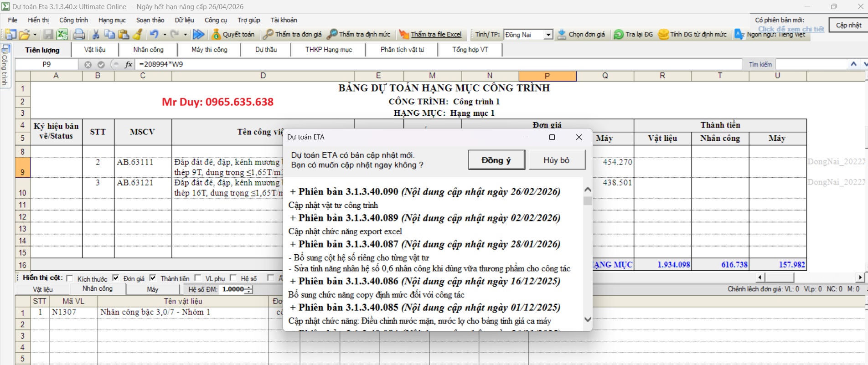This screenshot has width=868, height=365.
Task: Switch to the Phân tích vật tư tab
Action: pos(402,50)
